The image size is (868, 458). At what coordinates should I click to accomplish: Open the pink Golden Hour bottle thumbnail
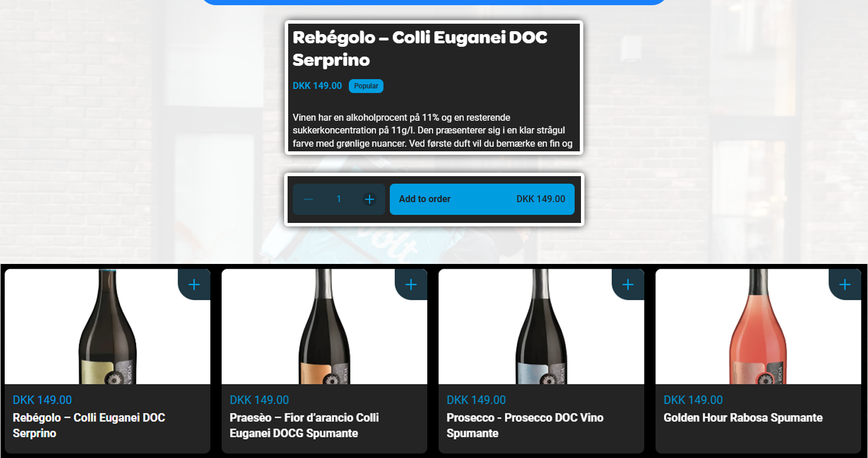[758, 327]
